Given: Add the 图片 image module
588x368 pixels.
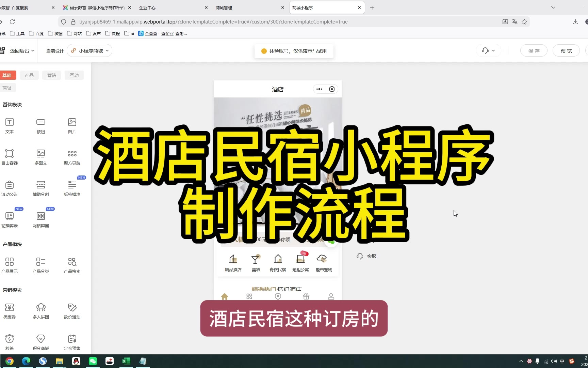Looking at the screenshot, I should (x=72, y=126).
